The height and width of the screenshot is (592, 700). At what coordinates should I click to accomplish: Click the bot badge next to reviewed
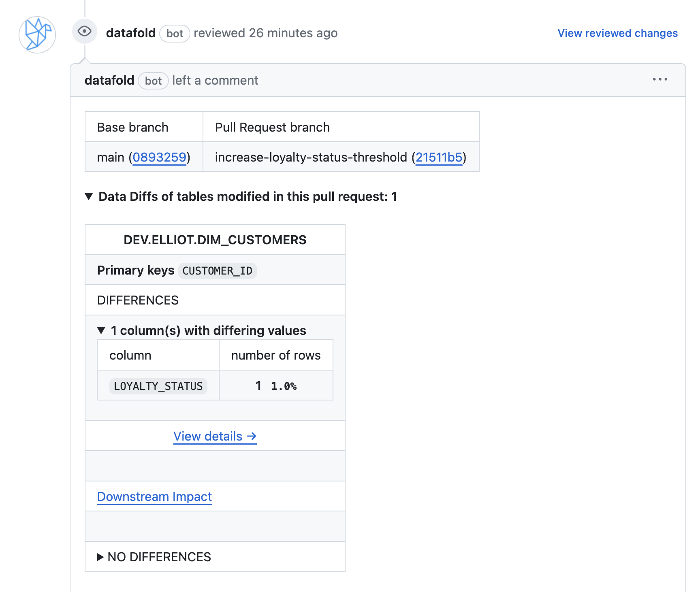coord(175,34)
